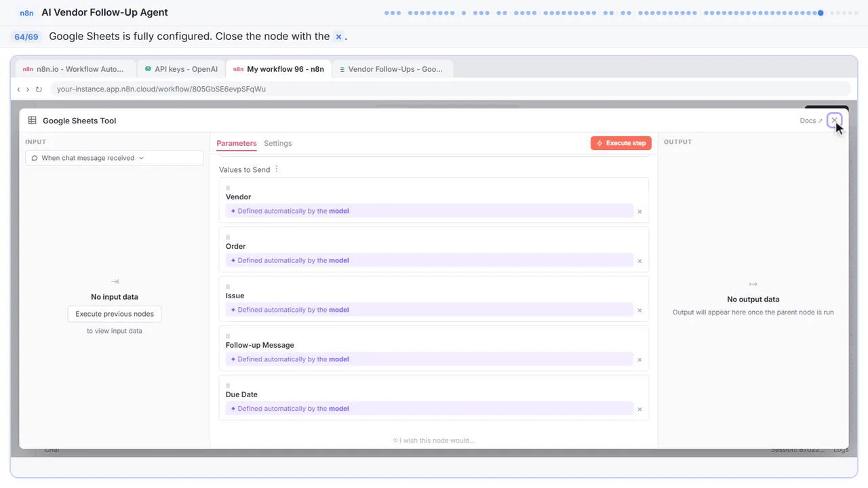Click the n8n logo badge in header
Viewport: 868px width, 488px height.
pyautogui.click(x=27, y=12)
